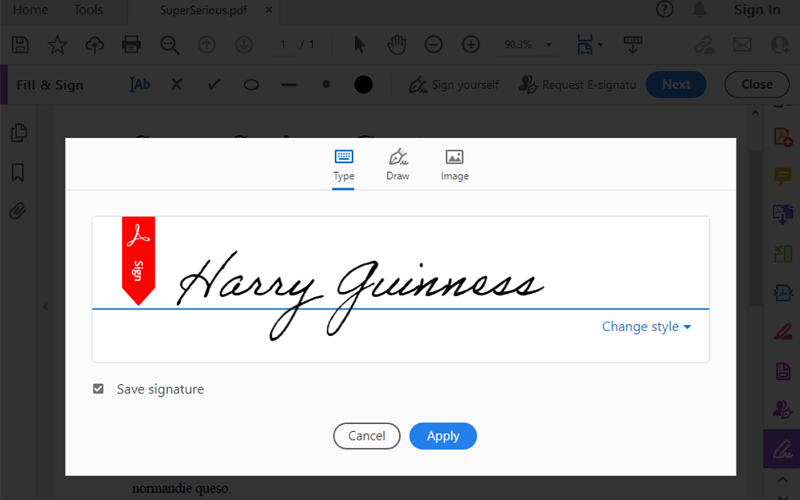The image size is (800, 500).
Task: Open the purple Fill & Sign sidebar tool
Action: click(782, 449)
